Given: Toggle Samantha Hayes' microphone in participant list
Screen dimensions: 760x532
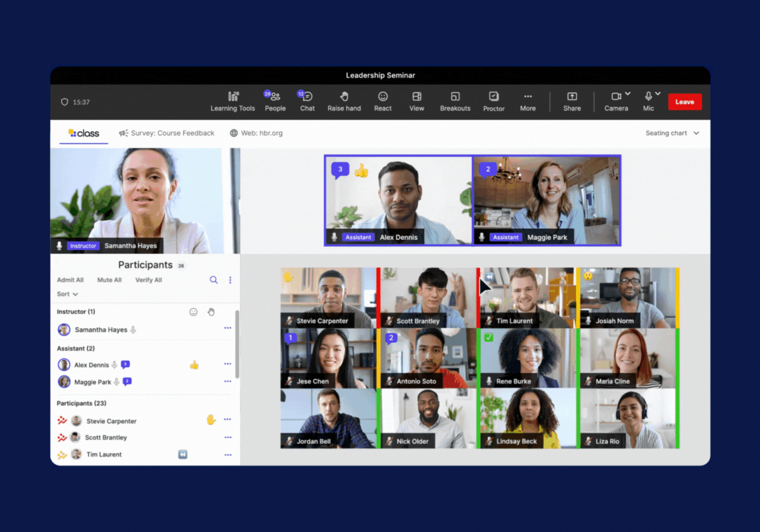Looking at the screenshot, I should 133,330.
